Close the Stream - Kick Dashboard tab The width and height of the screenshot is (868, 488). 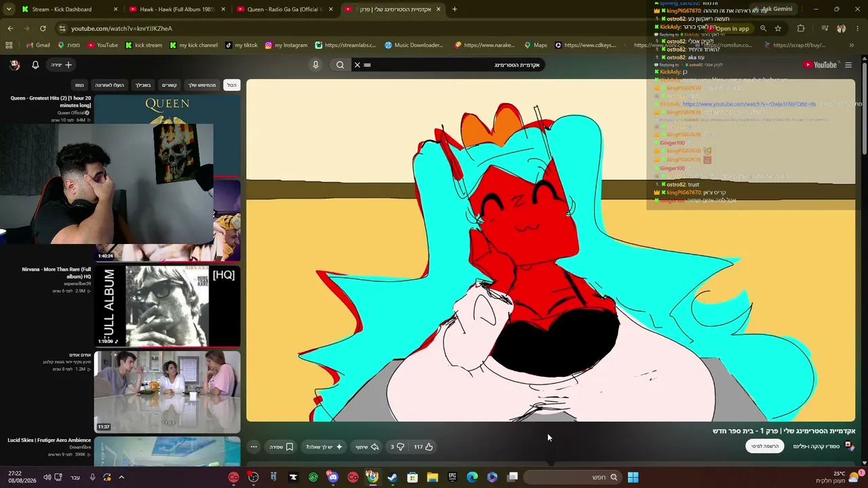(115, 9)
